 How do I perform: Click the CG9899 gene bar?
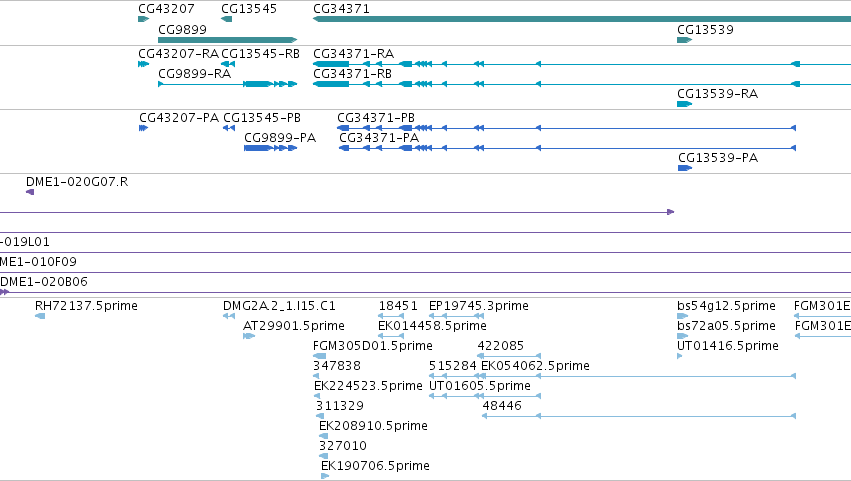coord(227,40)
